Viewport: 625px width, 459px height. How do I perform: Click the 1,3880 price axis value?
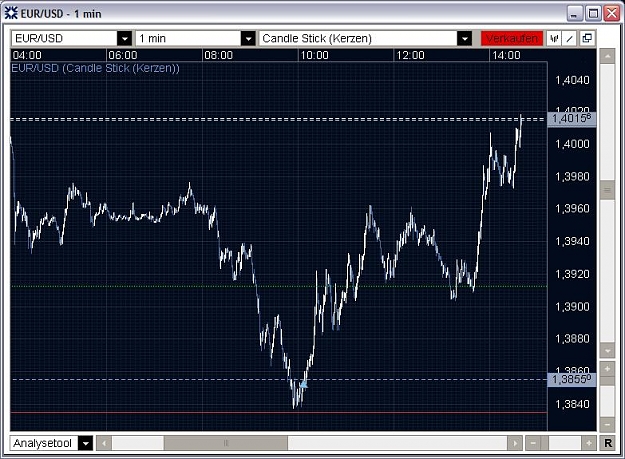[x=572, y=339]
